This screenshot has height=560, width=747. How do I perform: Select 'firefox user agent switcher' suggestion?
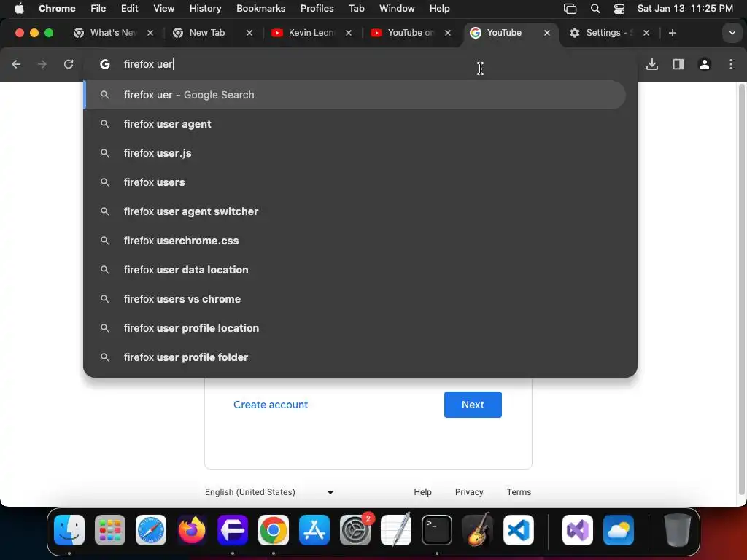(355, 211)
